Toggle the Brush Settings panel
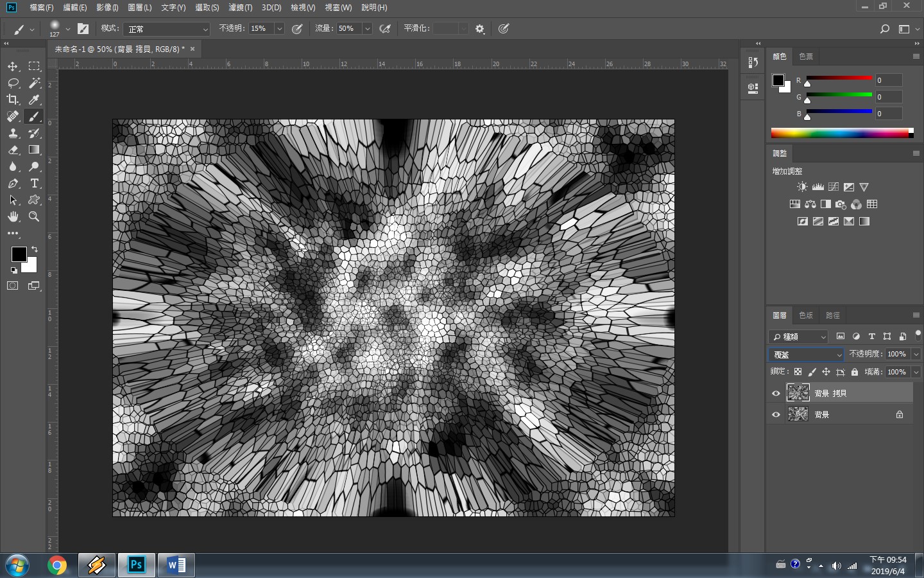Viewport: 924px width, 578px height. pos(83,29)
